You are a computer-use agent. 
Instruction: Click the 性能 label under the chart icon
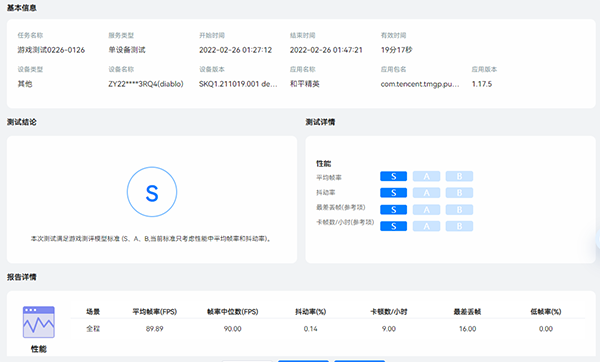(39, 349)
